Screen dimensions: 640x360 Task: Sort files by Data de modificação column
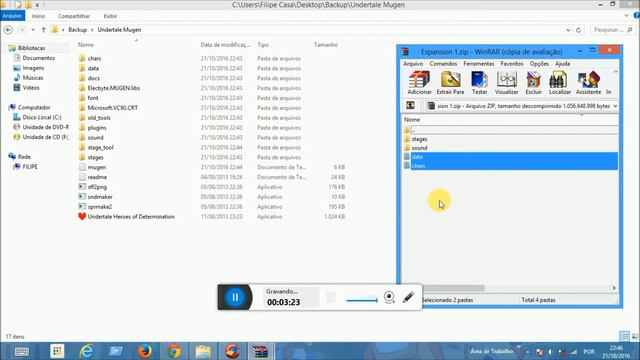click(x=225, y=45)
